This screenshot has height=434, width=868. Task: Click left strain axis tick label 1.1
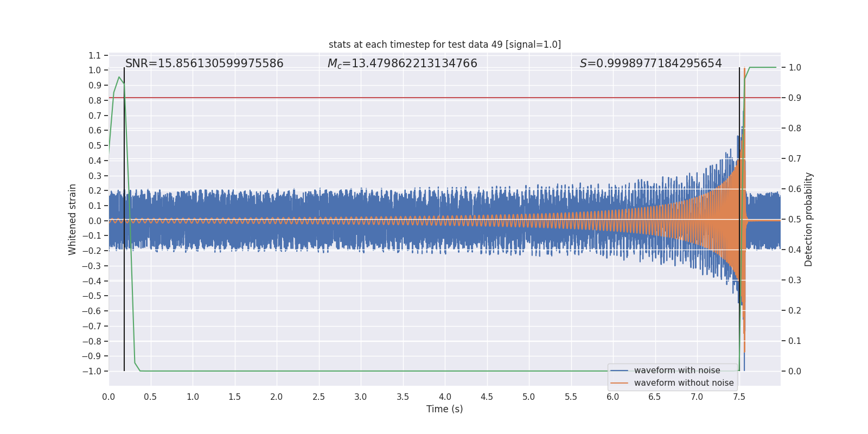95,55
